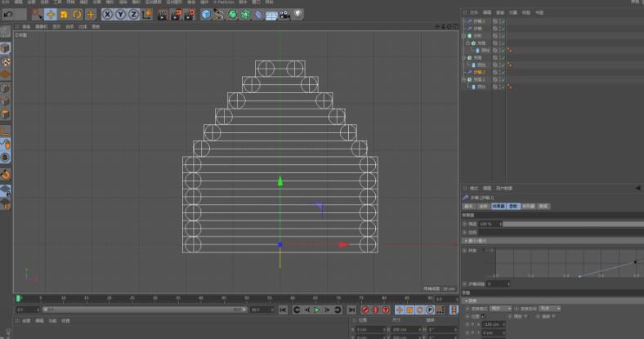The height and width of the screenshot is (339, 644).
Task: Click the red Record keyframe button
Action: coord(364,310)
